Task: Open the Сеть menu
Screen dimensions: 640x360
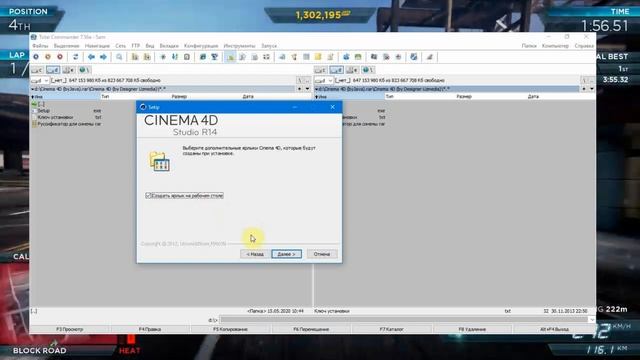Action: pos(120,46)
